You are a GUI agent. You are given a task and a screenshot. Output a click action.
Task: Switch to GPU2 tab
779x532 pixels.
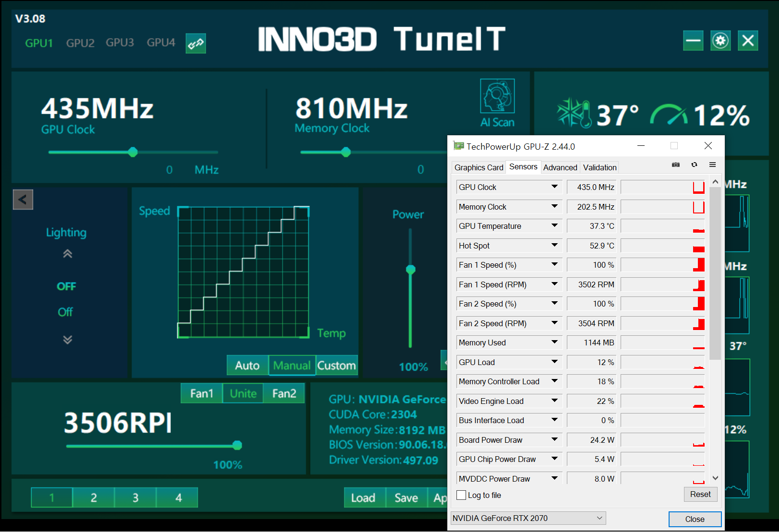point(80,43)
